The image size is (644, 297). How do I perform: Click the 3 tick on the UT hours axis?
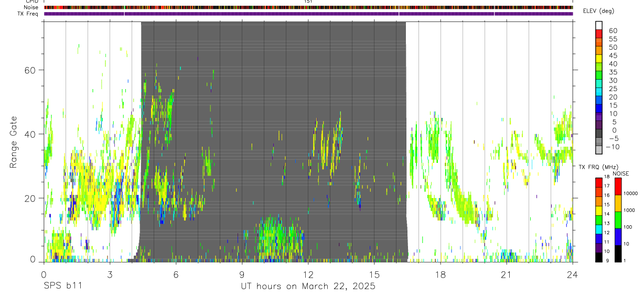(x=110, y=274)
